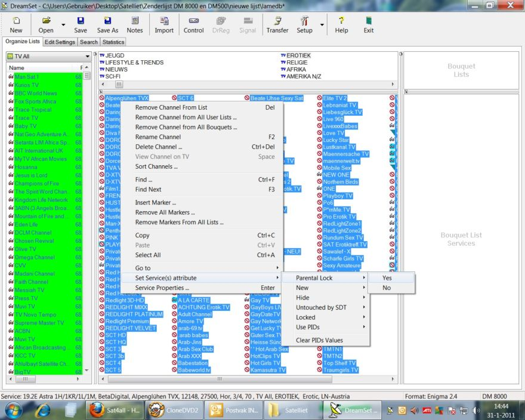525x420 pixels.
Task: Click the ATI tray icon
Action: pos(427,410)
